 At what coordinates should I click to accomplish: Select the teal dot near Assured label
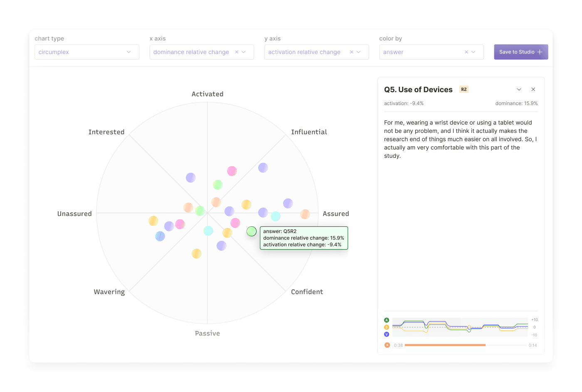(x=275, y=216)
